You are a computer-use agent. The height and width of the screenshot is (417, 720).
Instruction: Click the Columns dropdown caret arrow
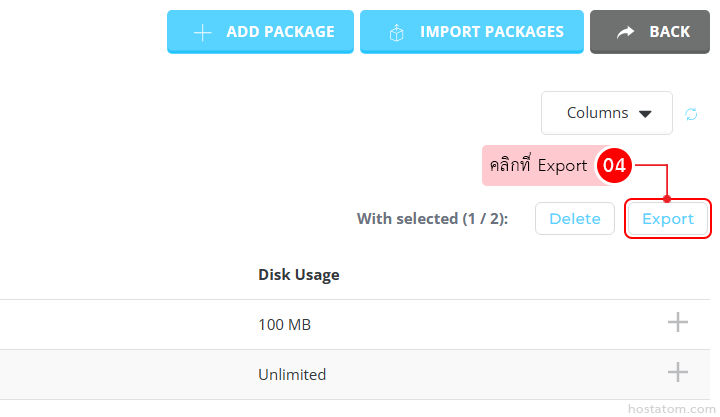[645, 114]
